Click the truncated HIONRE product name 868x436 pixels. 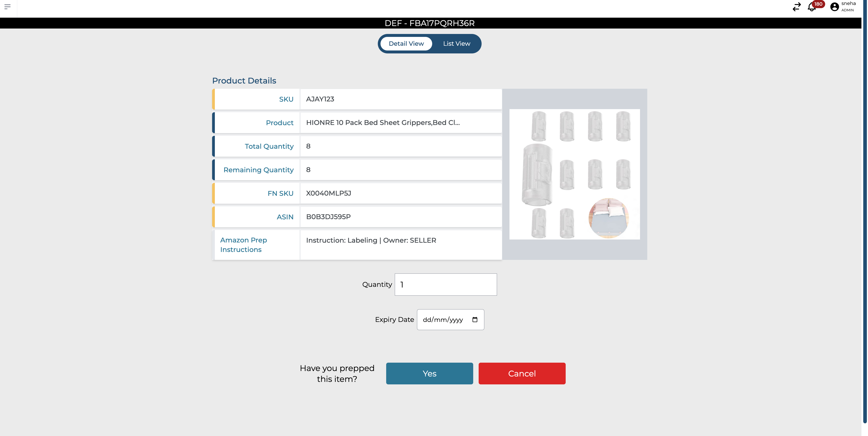(383, 122)
